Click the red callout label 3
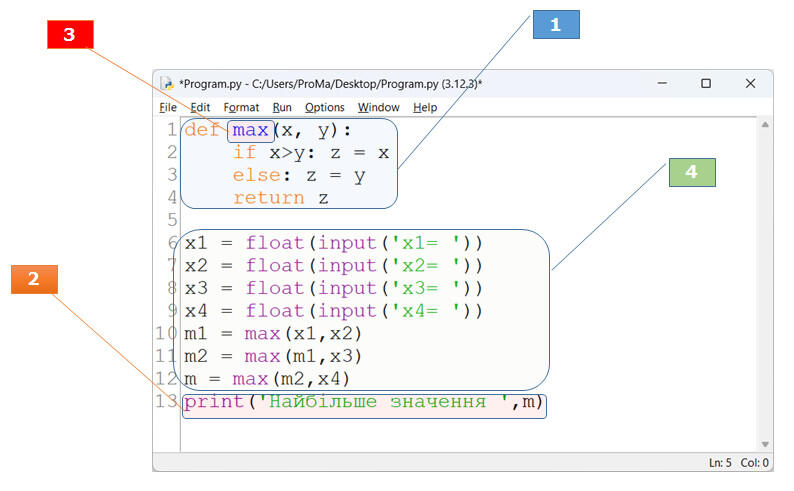This screenshot has height=491, width=794. tap(70, 34)
